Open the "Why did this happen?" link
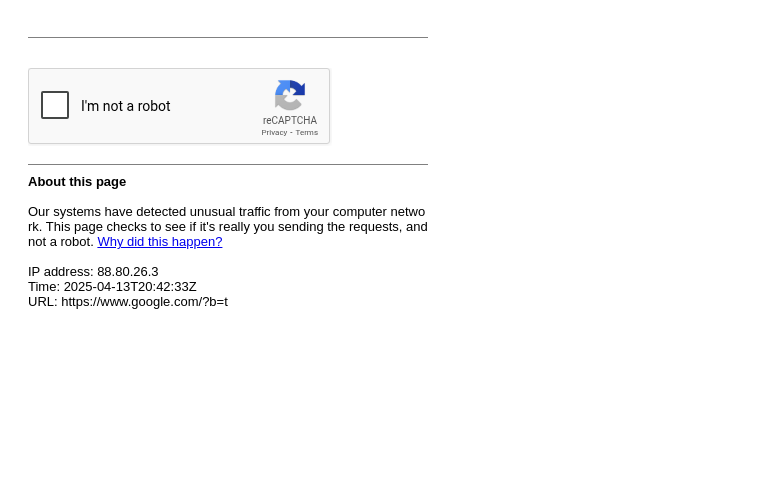The width and height of the screenshot is (780, 493). click(x=160, y=242)
